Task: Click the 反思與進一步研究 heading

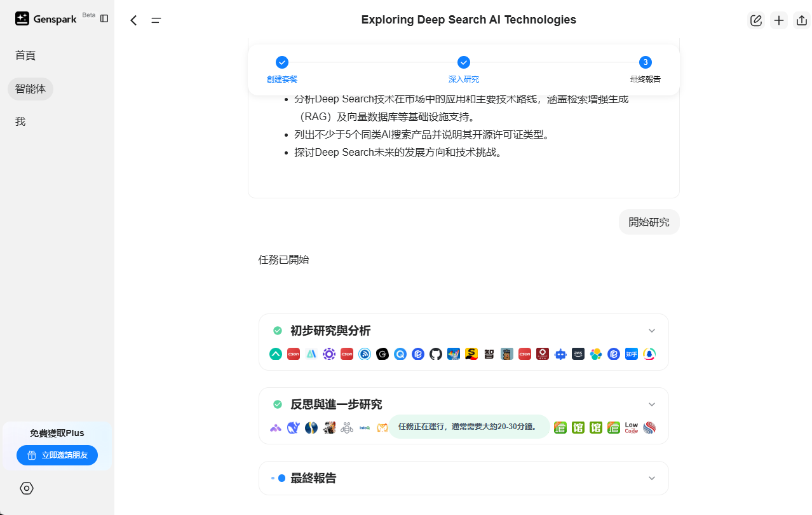Action: click(336, 404)
